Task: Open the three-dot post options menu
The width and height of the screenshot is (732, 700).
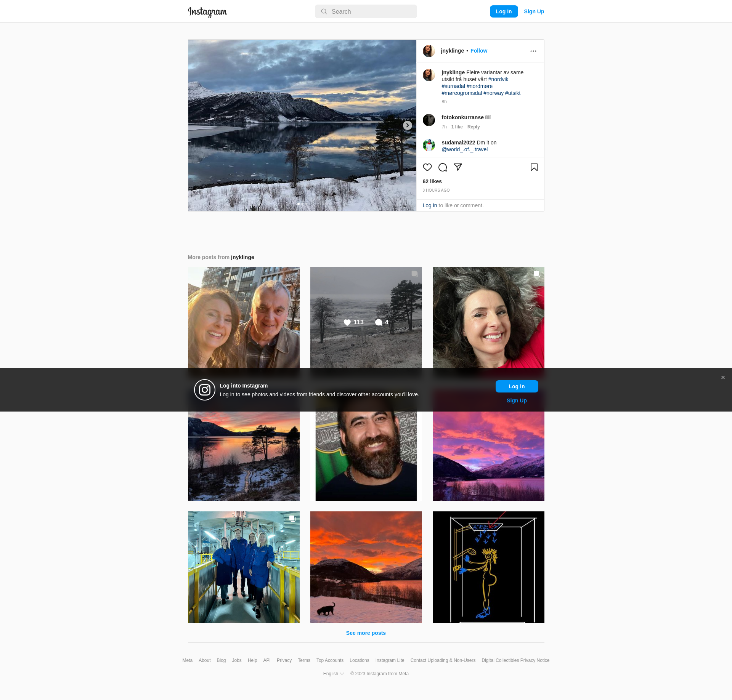Action: point(533,51)
